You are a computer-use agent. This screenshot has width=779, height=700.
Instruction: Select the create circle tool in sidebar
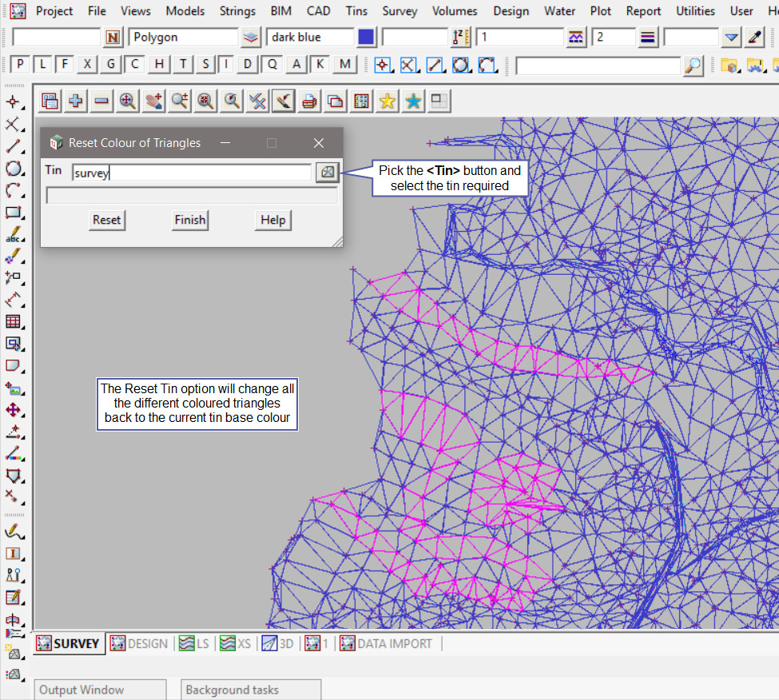13,169
